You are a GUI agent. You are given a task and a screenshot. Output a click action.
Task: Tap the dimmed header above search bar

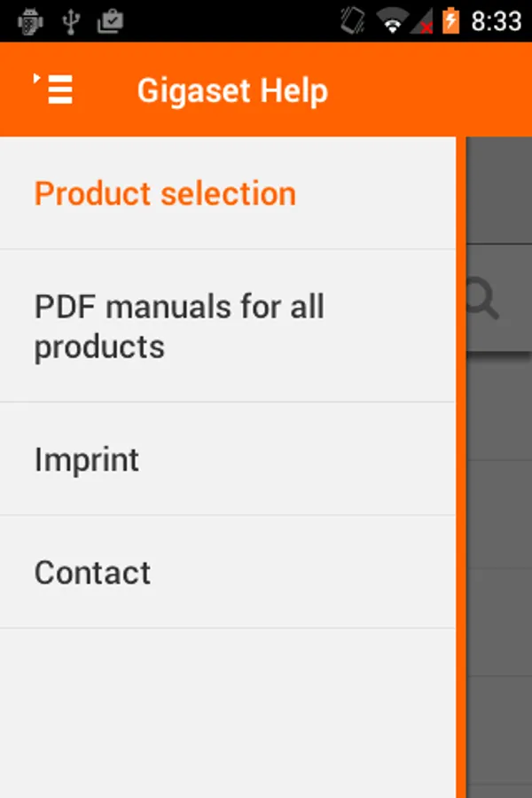[x=499, y=191]
